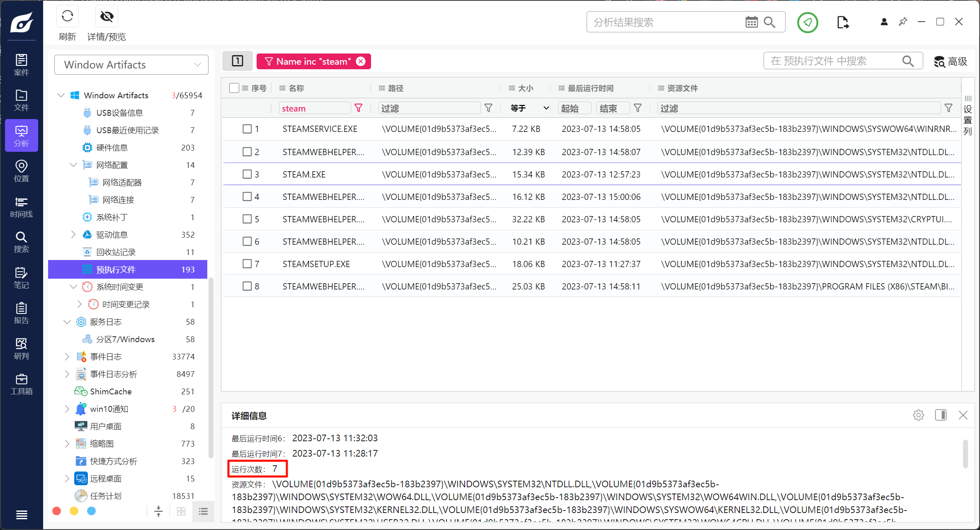Screen dimensions: 980x530
Task: Click the 高级 advanced search button
Action: click(951, 61)
